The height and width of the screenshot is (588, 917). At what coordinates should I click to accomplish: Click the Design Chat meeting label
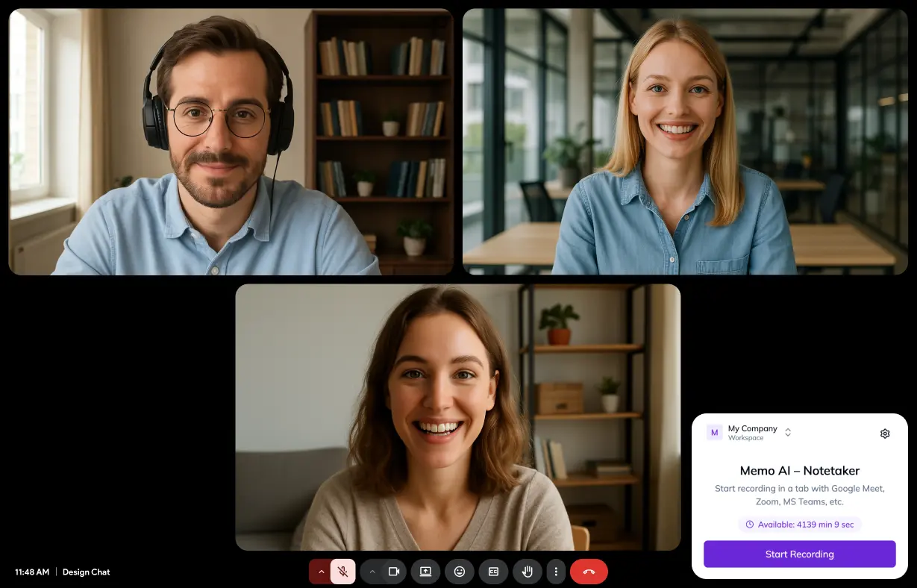[86, 572]
